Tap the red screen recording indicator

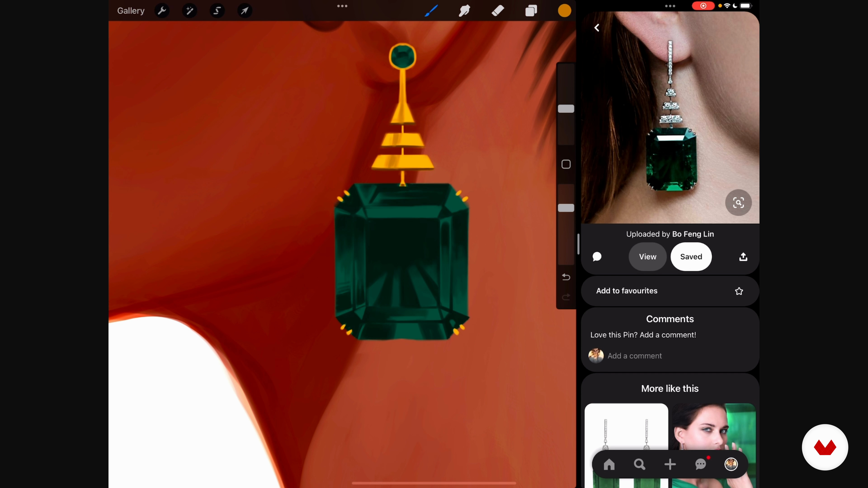[x=703, y=6]
